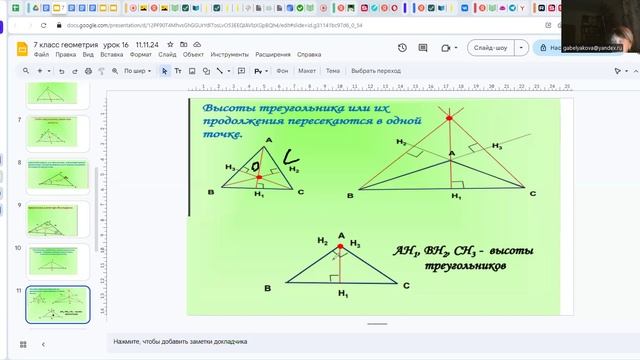
Task: Open the pointer mode dropdown arrow
Action: (627, 71)
